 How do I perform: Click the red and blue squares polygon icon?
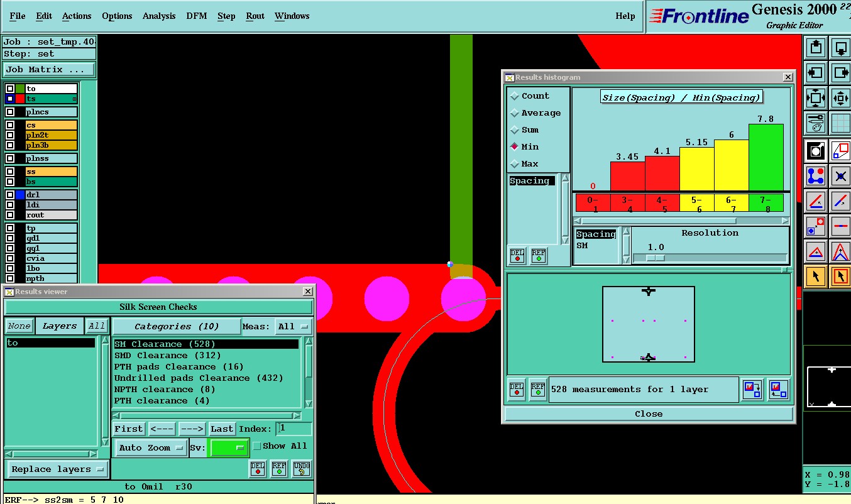(841, 151)
